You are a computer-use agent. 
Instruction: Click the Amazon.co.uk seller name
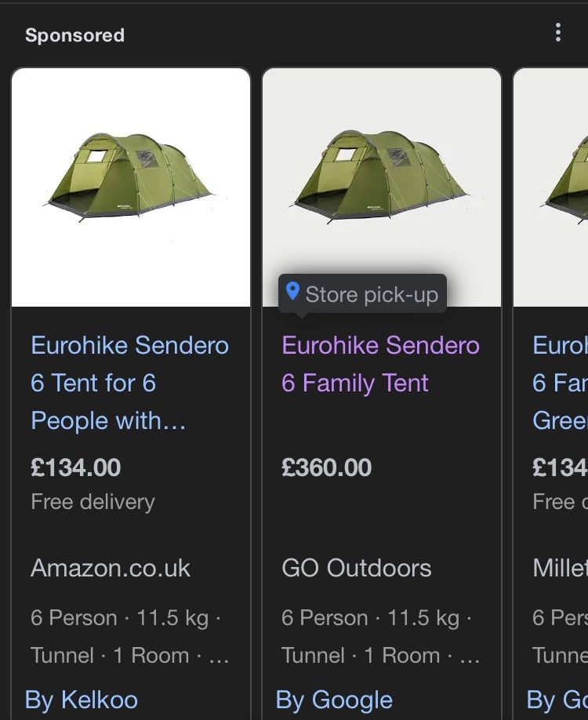[x=111, y=569]
